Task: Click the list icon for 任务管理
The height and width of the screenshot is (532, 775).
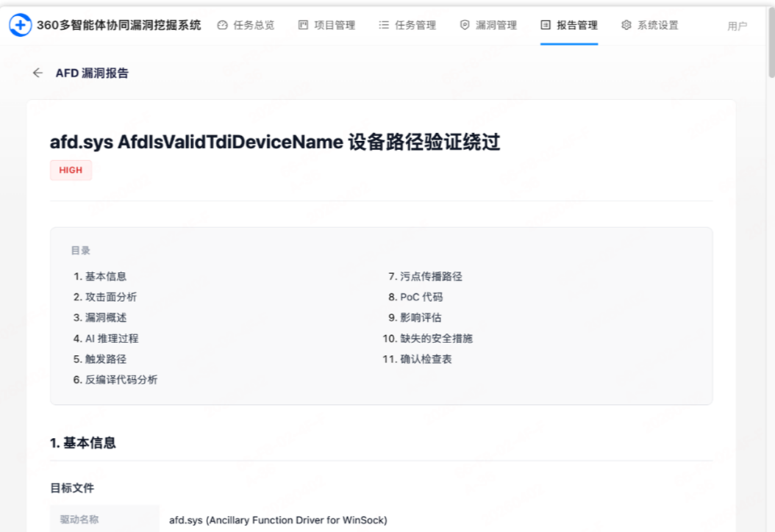Action: point(384,25)
